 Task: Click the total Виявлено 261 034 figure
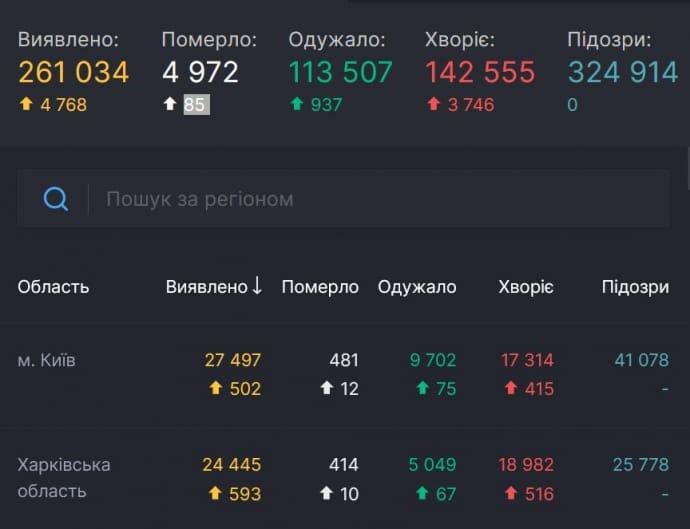point(74,73)
